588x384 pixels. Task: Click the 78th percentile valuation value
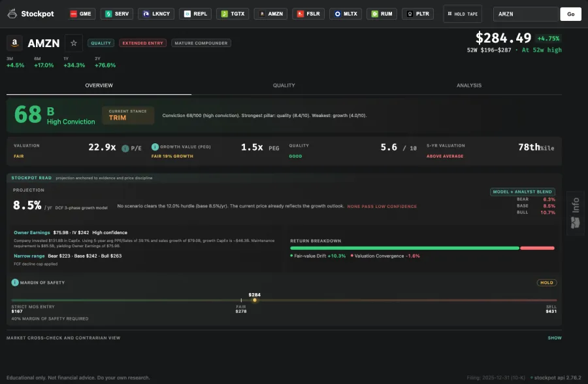[x=536, y=147]
